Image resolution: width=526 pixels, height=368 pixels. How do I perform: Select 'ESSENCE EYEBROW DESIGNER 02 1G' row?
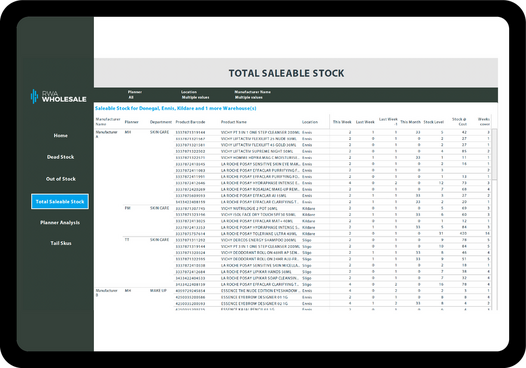[332, 304]
